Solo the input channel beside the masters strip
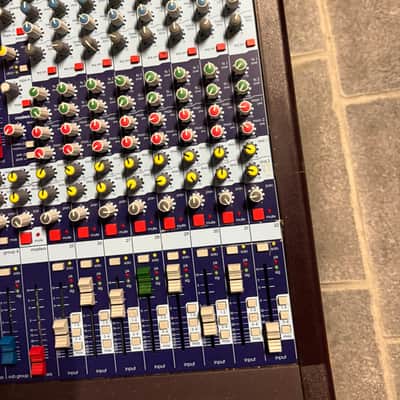The width and height of the screenshot is (400, 400). 58,266
